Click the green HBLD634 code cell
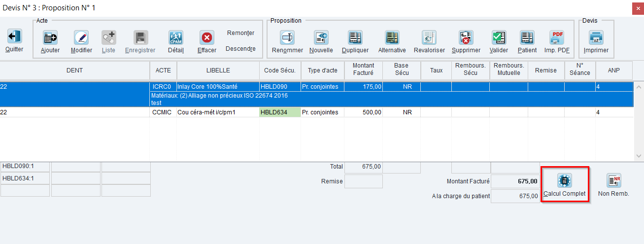The image size is (644, 244). (280, 112)
